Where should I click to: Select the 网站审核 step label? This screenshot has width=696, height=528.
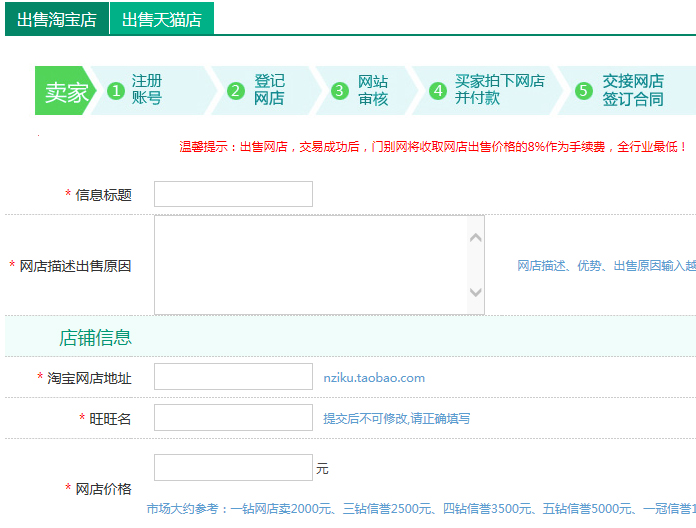click(x=373, y=90)
